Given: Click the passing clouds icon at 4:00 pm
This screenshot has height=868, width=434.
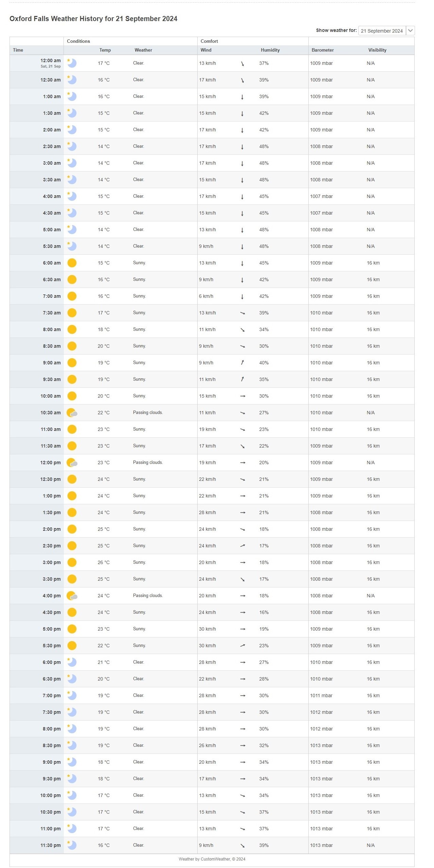Looking at the screenshot, I should tap(72, 596).
